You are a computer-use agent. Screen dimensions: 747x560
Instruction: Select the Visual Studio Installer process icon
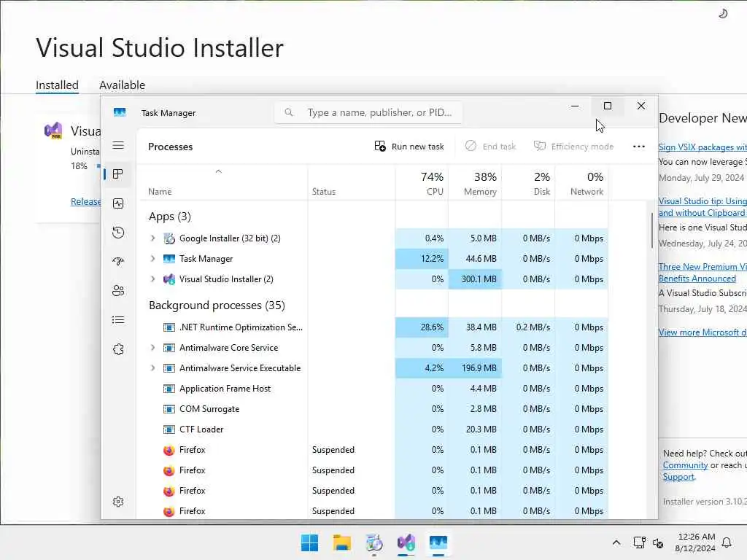(169, 279)
